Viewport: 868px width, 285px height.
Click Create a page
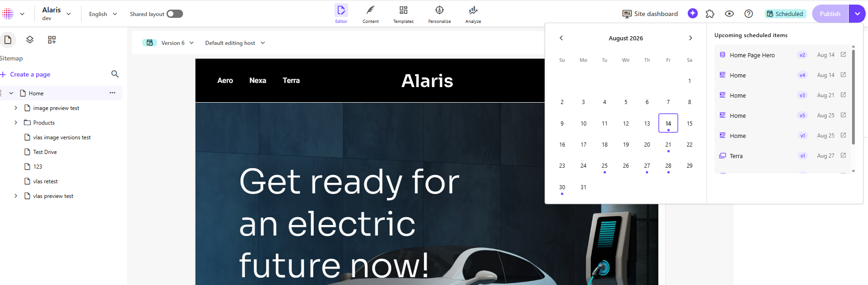click(25, 74)
